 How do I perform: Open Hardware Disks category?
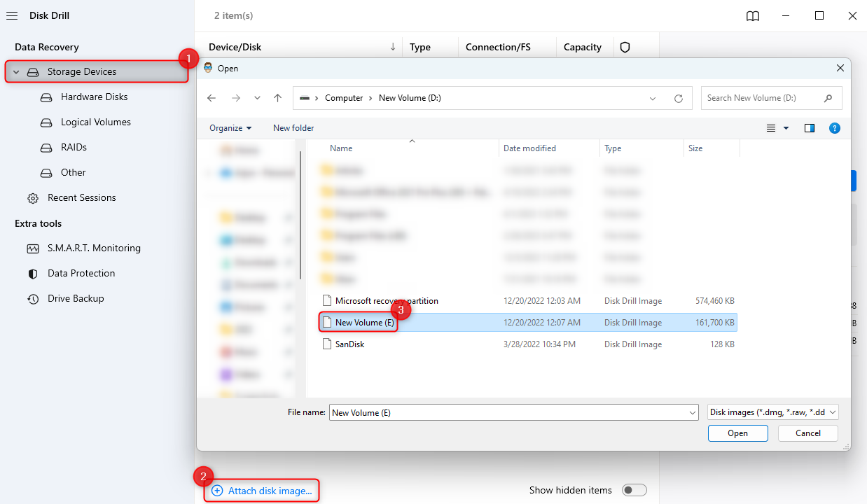click(x=94, y=97)
